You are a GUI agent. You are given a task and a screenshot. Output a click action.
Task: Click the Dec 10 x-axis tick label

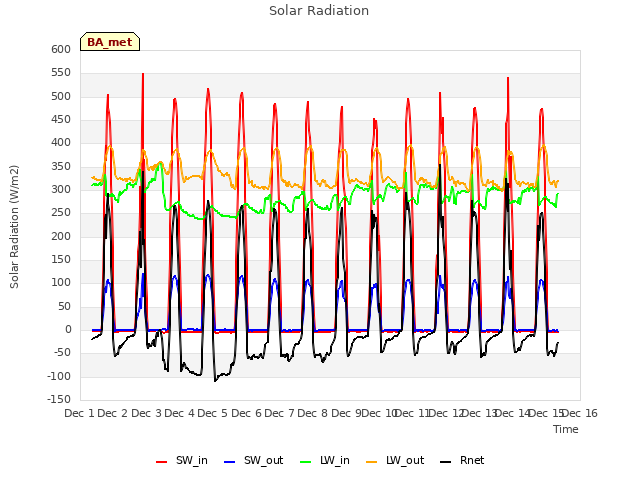tap(380, 413)
